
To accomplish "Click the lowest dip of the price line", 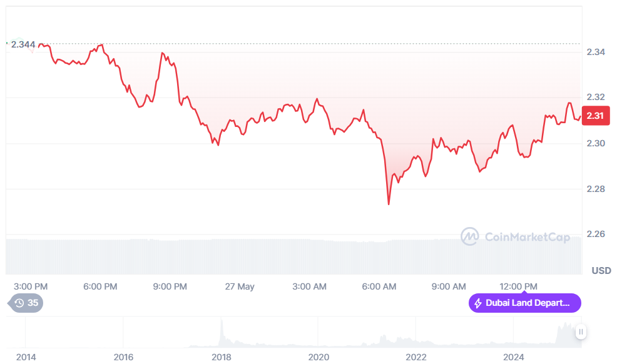I will [x=389, y=204].
